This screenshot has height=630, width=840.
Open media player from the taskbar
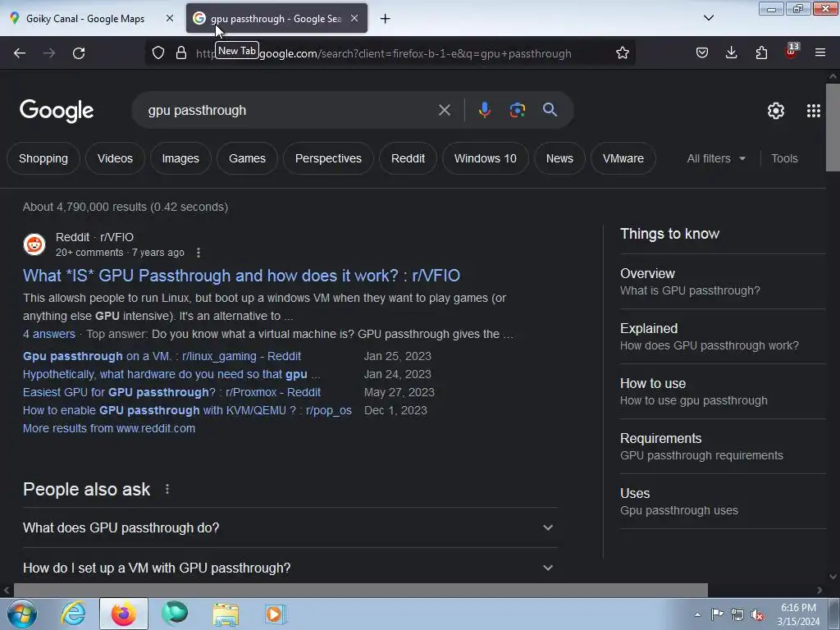click(276, 614)
